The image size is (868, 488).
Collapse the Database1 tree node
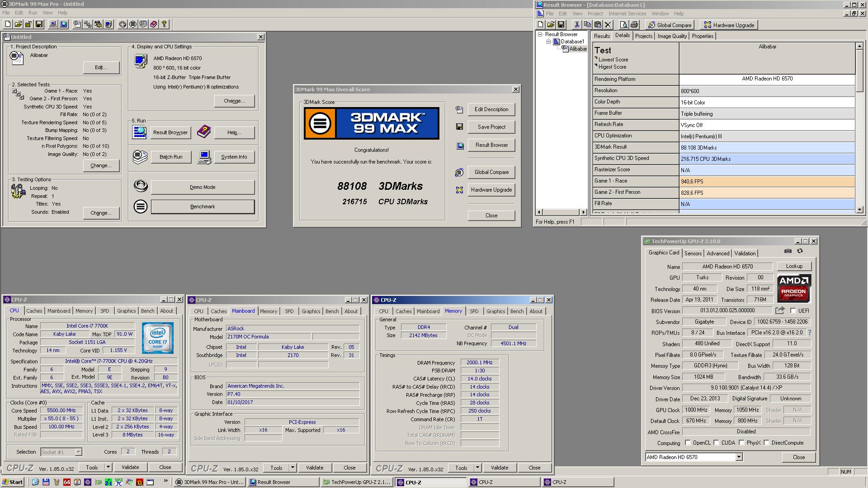coord(549,42)
